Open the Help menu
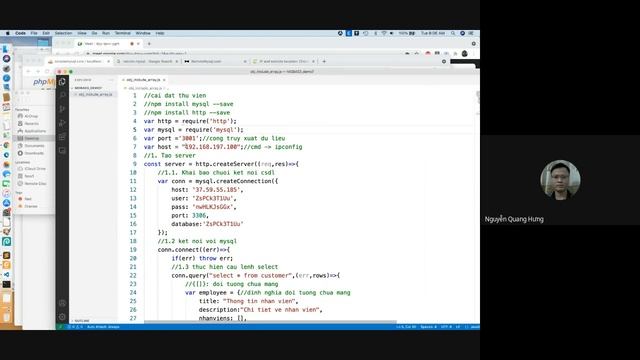Viewport: 640px width, 360px height. pyautogui.click(x=160, y=33)
